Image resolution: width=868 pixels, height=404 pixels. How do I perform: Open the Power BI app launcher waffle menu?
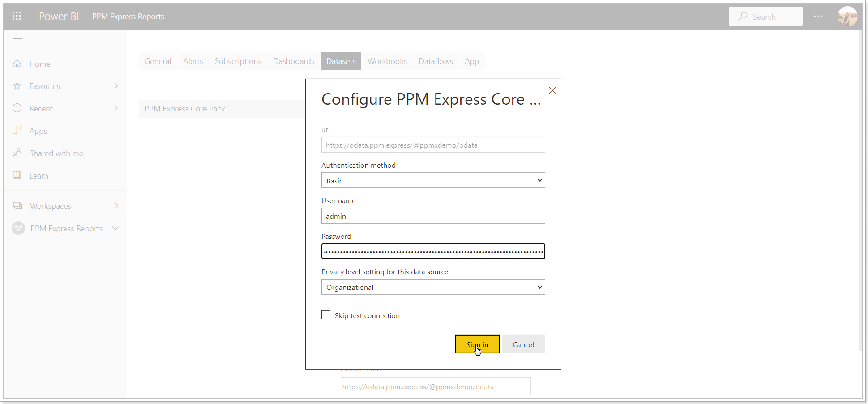point(17,16)
